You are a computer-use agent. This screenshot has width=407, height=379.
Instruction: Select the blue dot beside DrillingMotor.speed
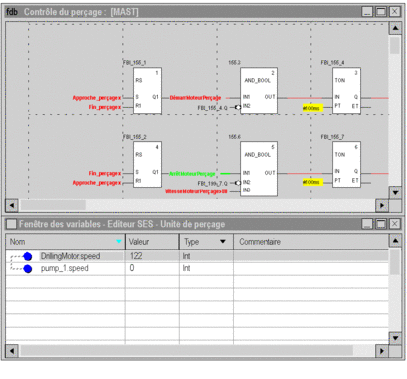click(x=28, y=256)
